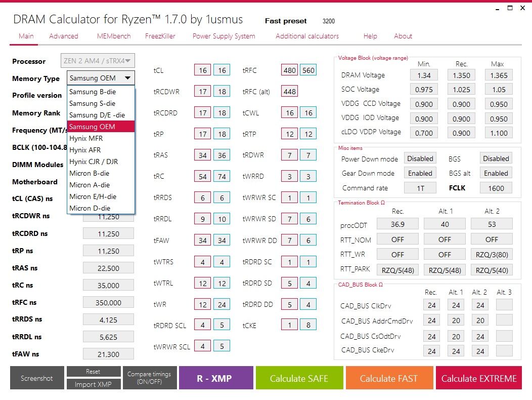Click Command rate 1T value
The image size is (532, 400).
[x=420, y=188]
